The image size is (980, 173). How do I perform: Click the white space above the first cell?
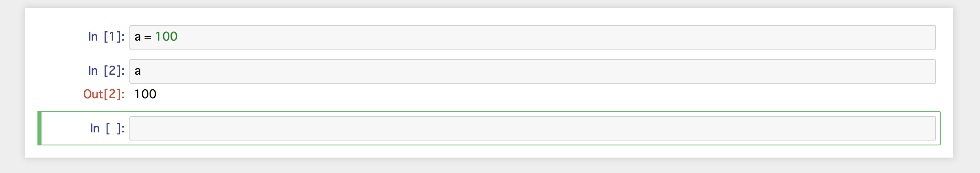489,16
